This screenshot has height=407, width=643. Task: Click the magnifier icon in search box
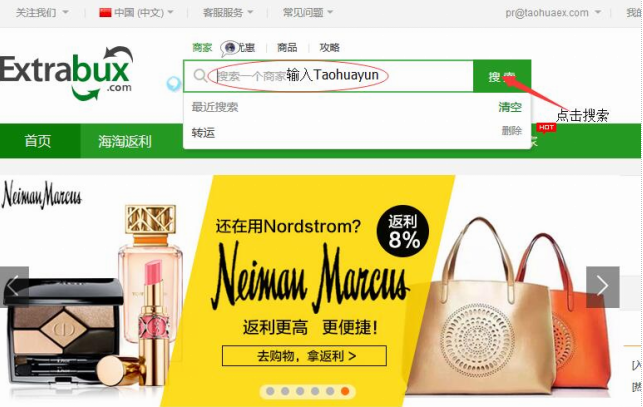pos(200,75)
